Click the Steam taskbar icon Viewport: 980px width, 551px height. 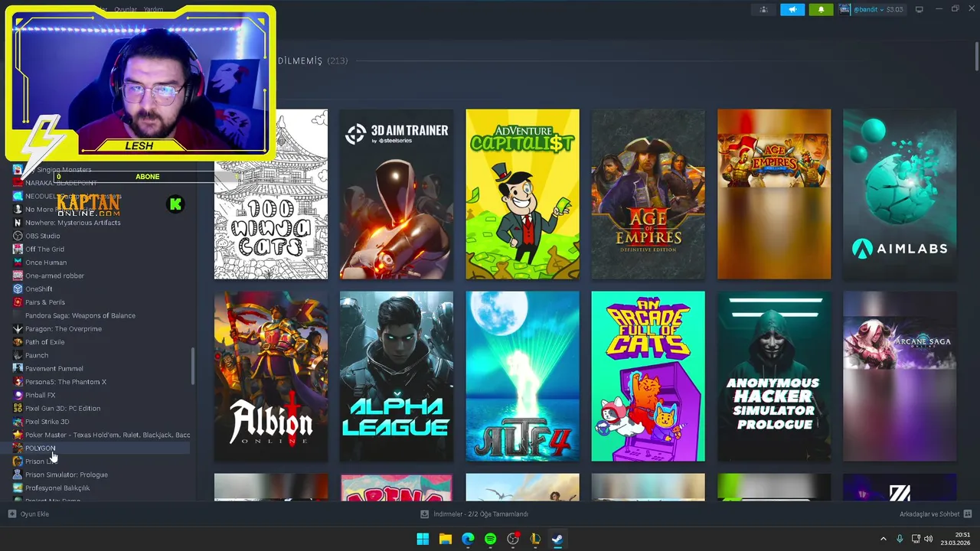[x=557, y=540]
